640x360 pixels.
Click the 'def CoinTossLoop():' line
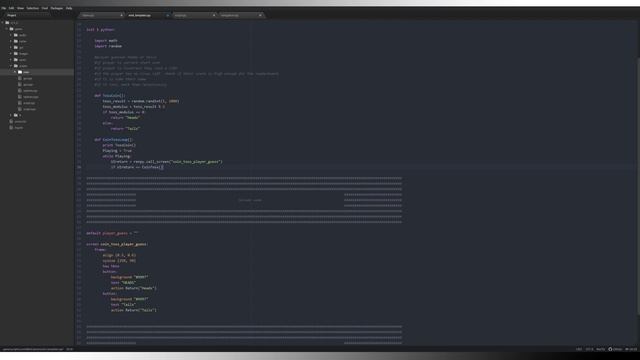pyautogui.click(x=114, y=140)
